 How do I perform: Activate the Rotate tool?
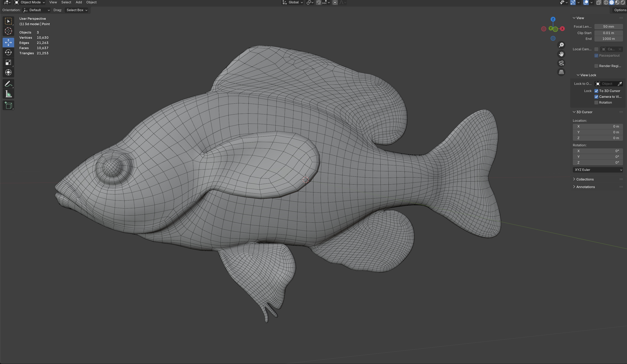point(8,53)
